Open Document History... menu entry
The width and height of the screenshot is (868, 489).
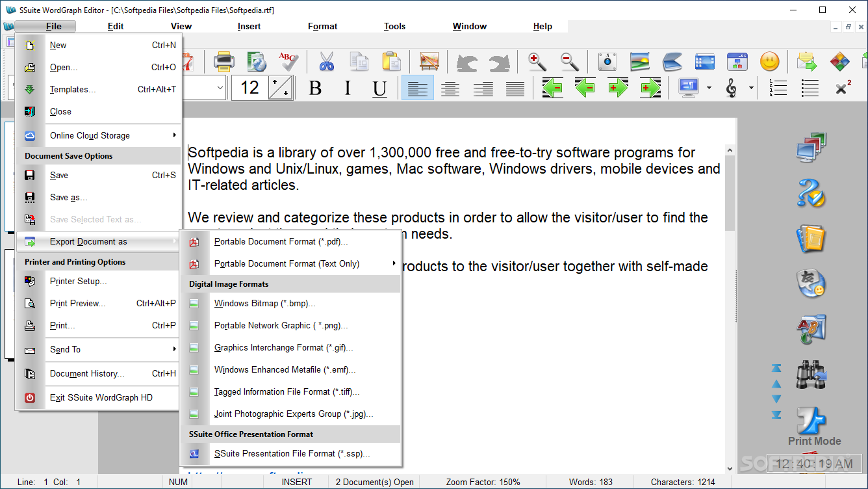pyautogui.click(x=97, y=373)
